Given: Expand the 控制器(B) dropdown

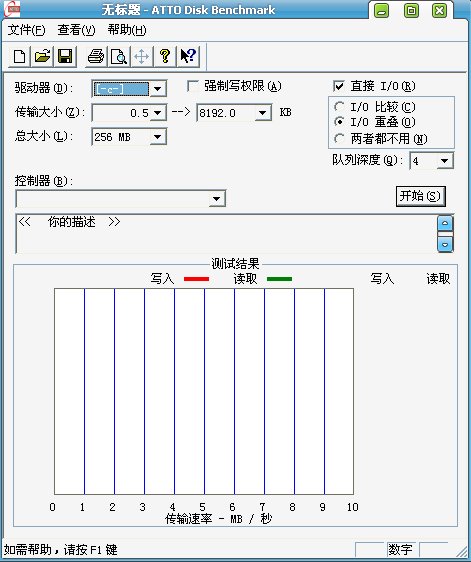Looking at the screenshot, I should (x=217, y=198).
